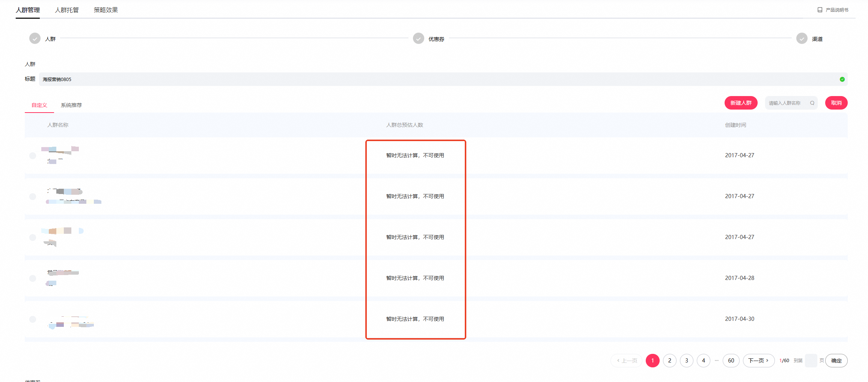The image size is (868, 382).
Task: Open the 系统推荐 sub-tab
Action: click(71, 105)
